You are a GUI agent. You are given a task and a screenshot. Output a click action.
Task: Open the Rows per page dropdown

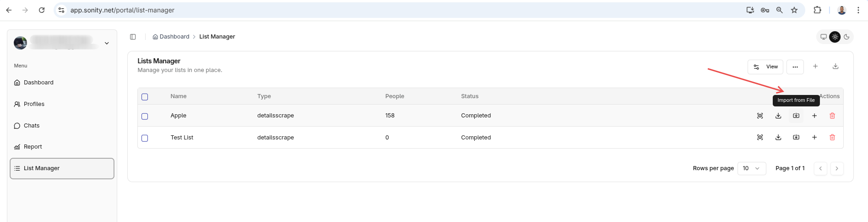[752, 168]
